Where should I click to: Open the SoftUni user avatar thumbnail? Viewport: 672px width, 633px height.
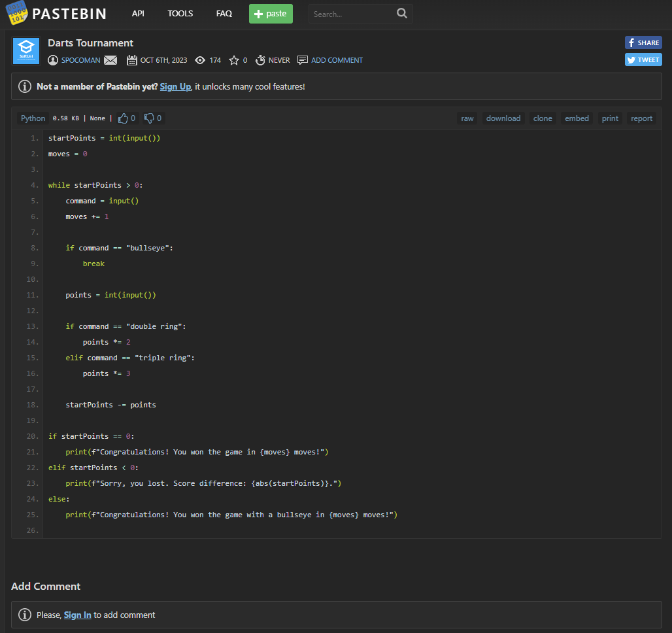pos(26,51)
